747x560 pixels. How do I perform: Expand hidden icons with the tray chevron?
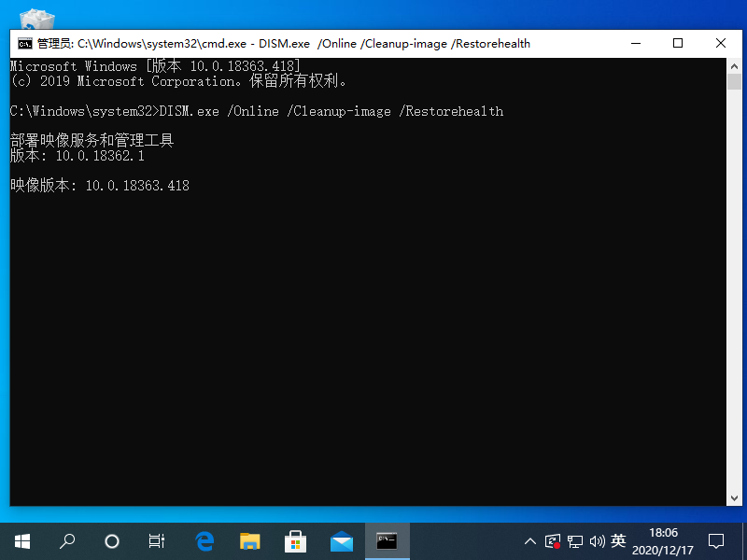coord(529,540)
